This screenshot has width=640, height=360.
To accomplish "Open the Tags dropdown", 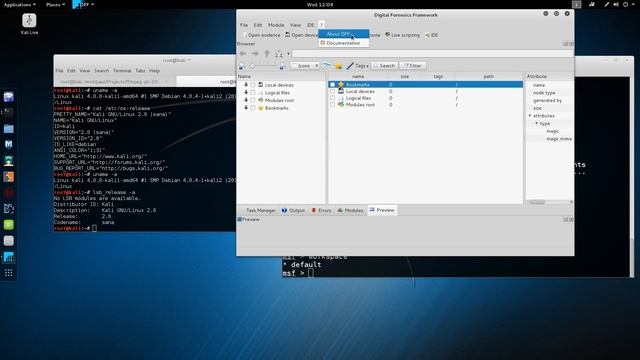I will pyautogui.click(x=362, y=66).
